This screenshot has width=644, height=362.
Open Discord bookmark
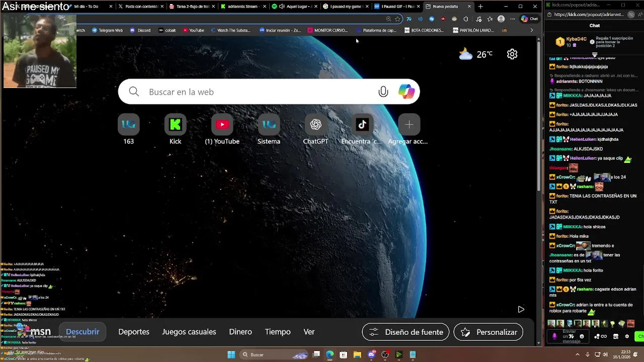[140, 30]
